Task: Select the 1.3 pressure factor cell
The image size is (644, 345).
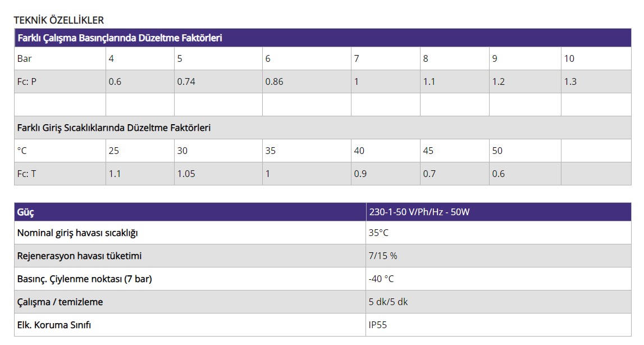Action: [570, 81]
